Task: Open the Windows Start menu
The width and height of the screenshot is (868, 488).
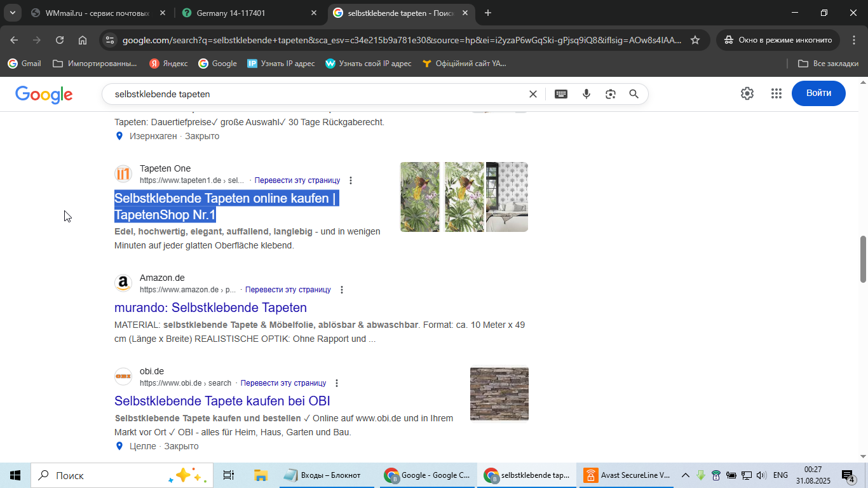Action: point(15,475)
